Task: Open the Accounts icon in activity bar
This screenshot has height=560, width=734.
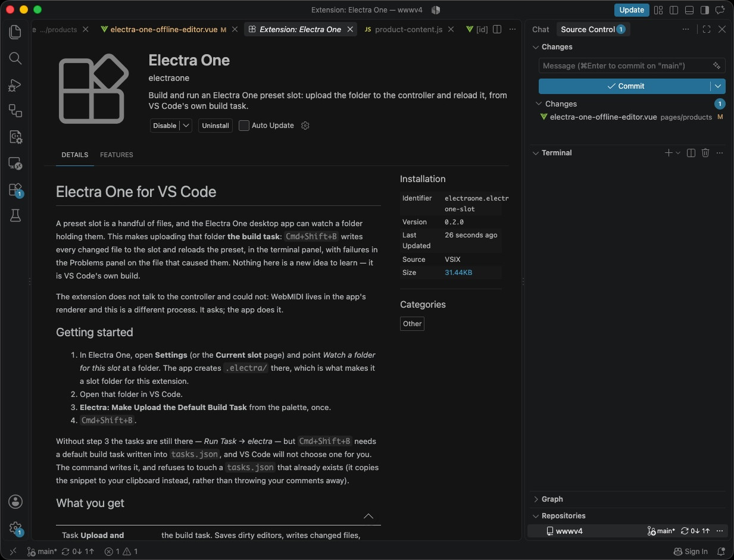Action: (x=15, y=502)
